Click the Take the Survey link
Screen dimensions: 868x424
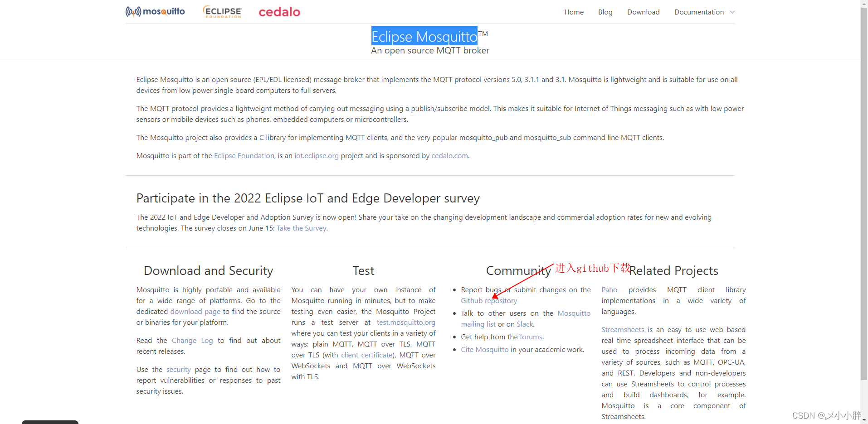[302, 228]
